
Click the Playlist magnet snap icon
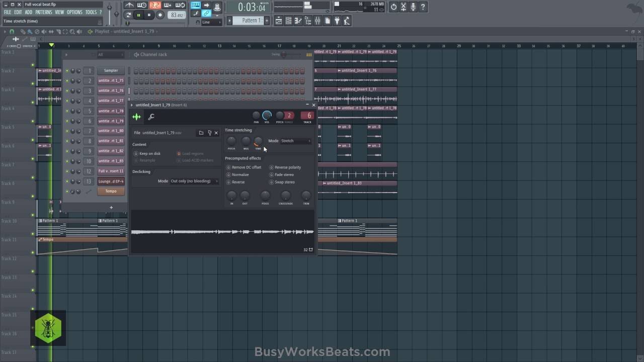coord(12,32)
